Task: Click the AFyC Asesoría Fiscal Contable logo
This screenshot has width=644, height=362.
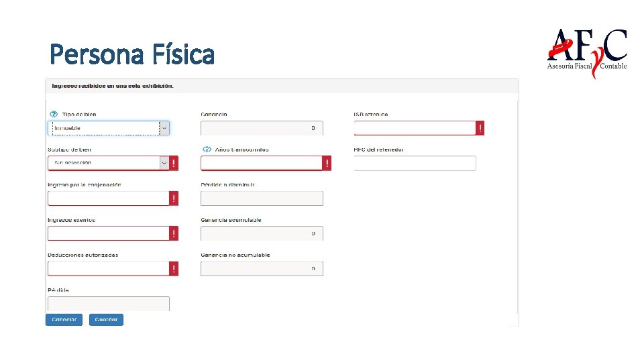Action: (x=587, y=52)
